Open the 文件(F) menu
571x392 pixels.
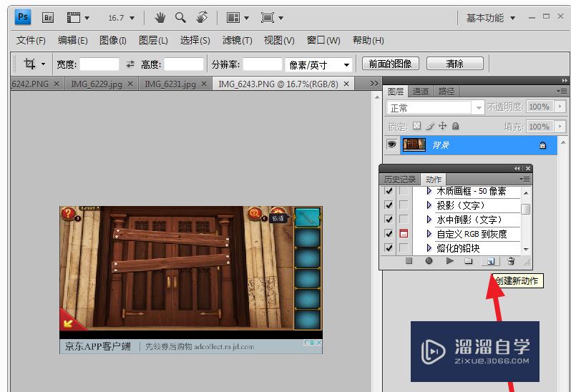point(31,40)
